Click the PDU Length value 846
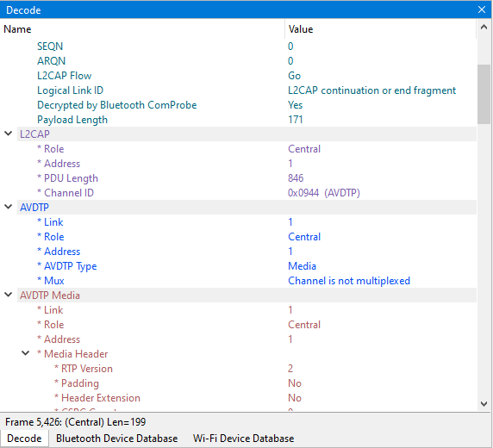The width and height of the screenshot is (493, 448). (x=296, y=178)
